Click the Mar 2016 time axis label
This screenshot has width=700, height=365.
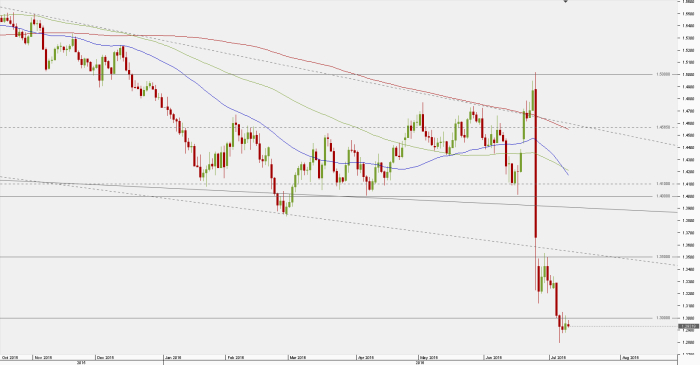pyautogui.click(x=297, y=357)
